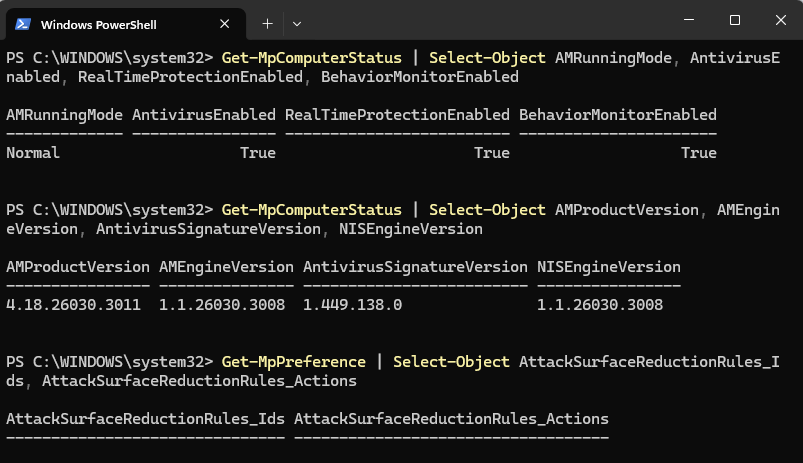This screenshot has width=803, height=463.
Task: Click the AttackSurfaceReductionRules_Actions column header
Action: [451, 418]
